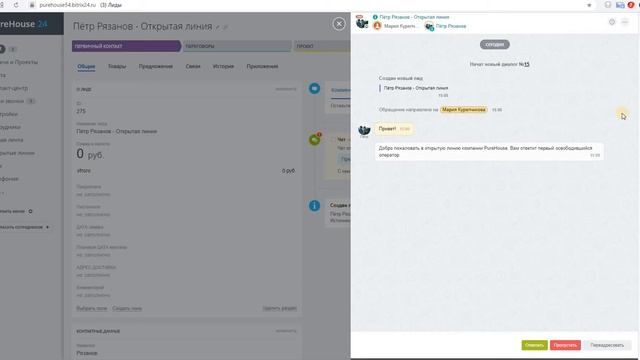Click the Создать поле link
Image resolution: width=640 pixels, height=360 pixels.
click(127, 309)
